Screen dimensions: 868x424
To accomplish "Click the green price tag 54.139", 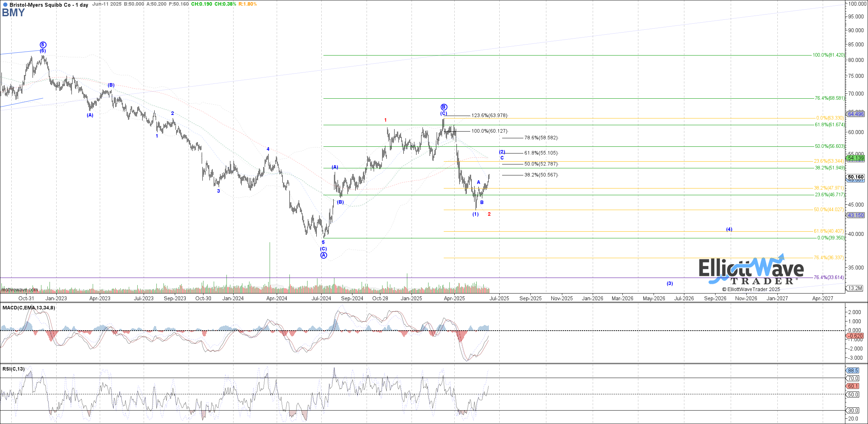I will [856, 158].
